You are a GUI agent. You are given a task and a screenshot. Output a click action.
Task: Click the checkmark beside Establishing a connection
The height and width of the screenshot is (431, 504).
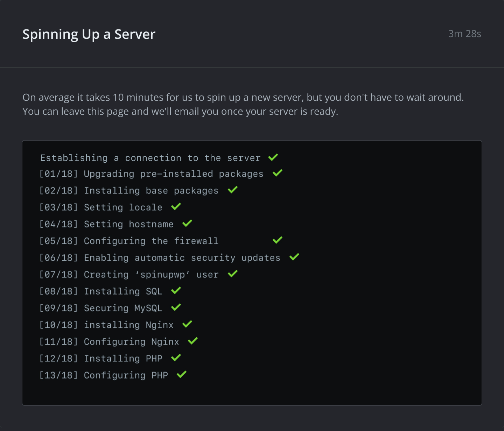[273, 157]
